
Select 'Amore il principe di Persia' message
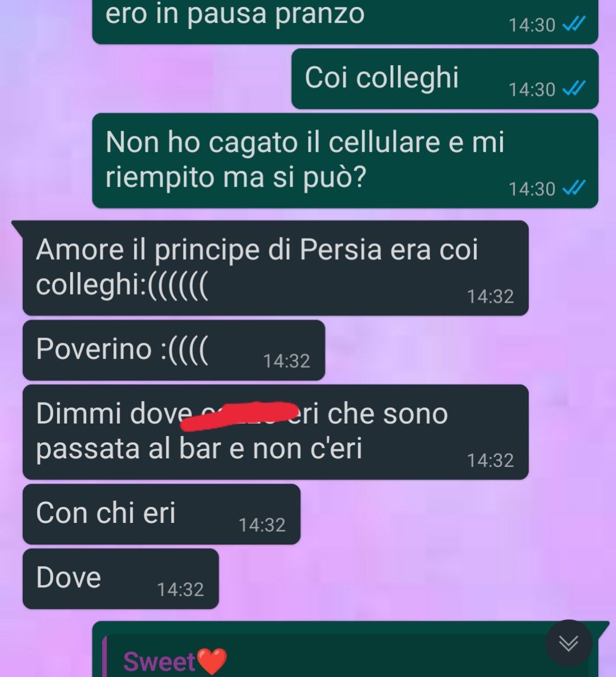click(275, 268)
